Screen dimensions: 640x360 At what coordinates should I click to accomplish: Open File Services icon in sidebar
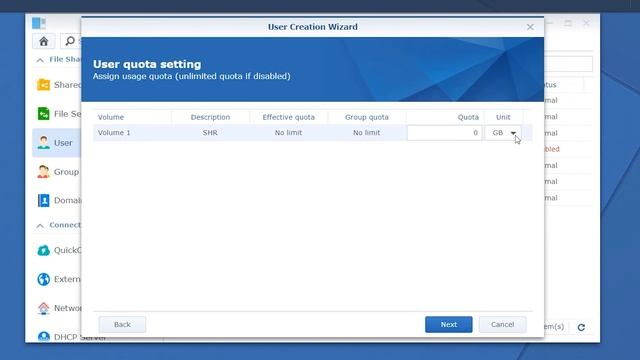43,113
